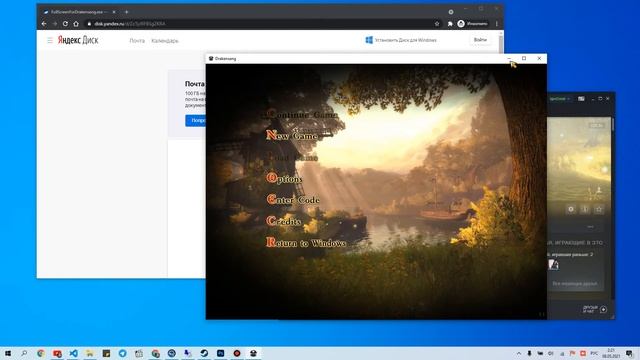Viewport: 640px width, 360px height.
Task: Click Steam friend avatar thumbnail
Action: (553, 264)
